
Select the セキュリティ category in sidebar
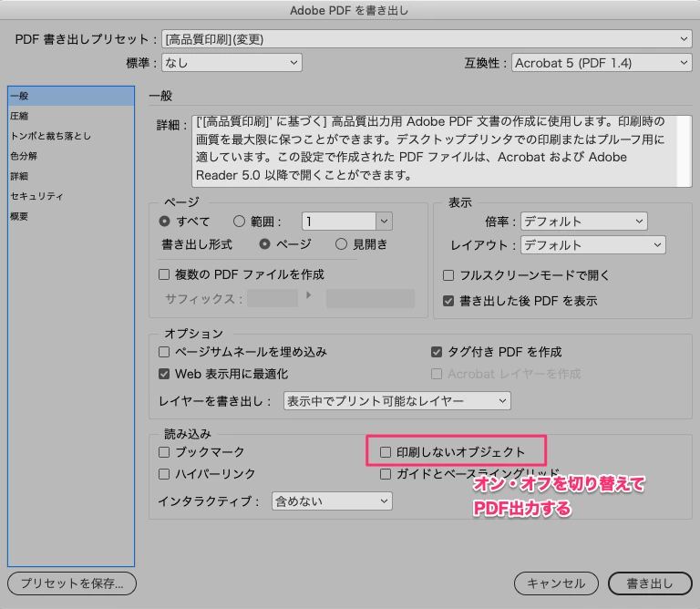tap(71, 196)
